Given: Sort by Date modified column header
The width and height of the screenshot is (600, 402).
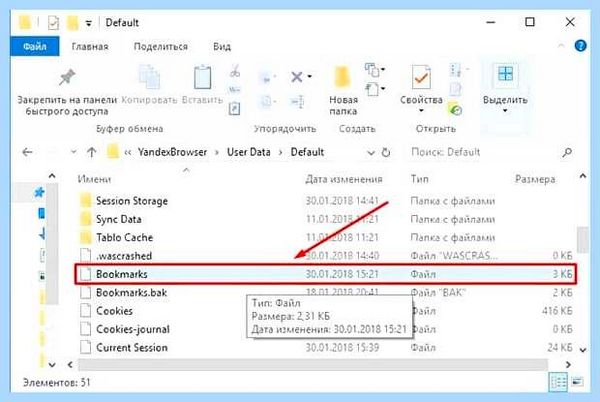Looking at the screenshot, I should coord(344,179).
